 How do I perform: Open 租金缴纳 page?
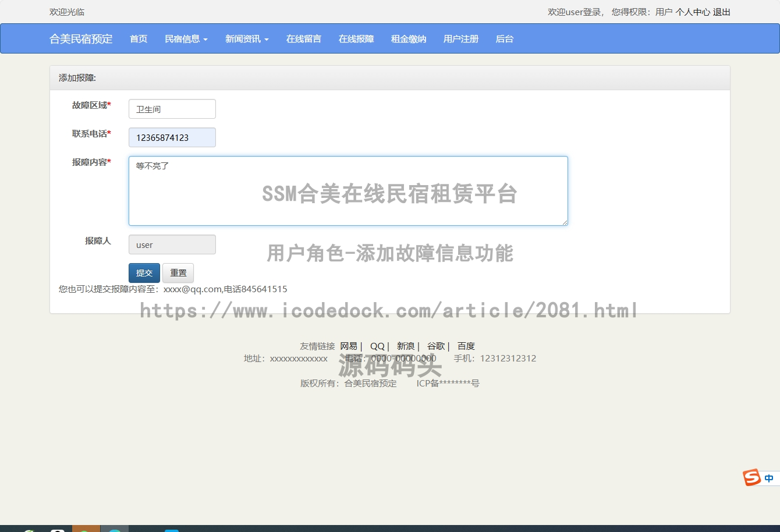(x=409, y=39)
